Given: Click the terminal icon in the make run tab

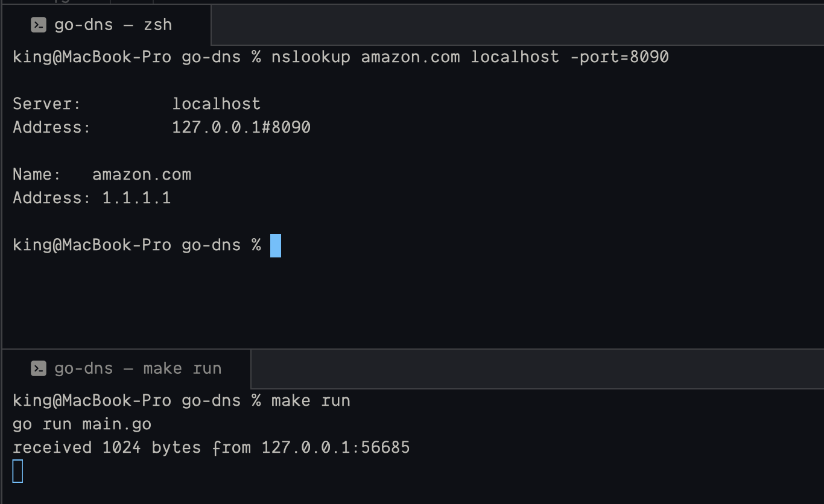Looking at the screenshot, I should [x=39, y=368].
